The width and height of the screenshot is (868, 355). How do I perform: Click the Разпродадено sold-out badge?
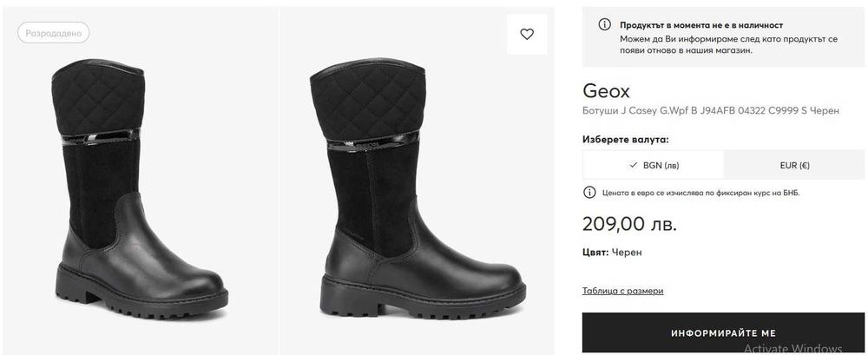pos(53,33)
